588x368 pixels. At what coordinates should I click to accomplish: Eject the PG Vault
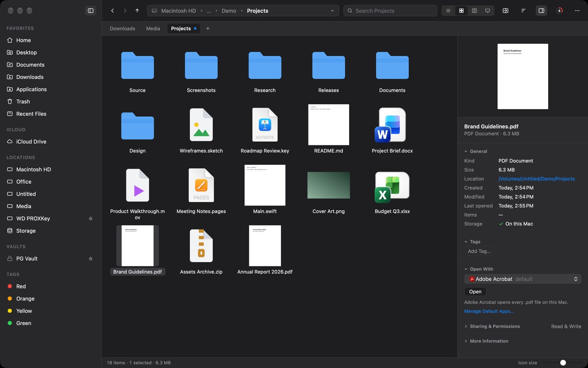91,258
